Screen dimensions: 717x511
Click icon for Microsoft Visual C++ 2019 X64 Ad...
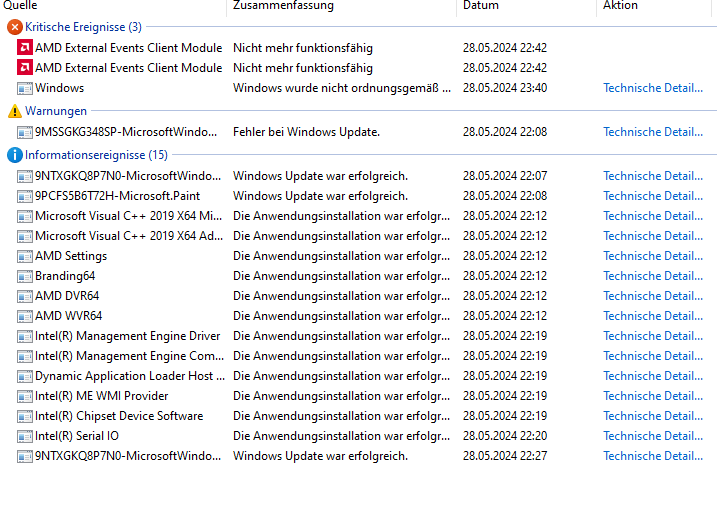point(25,236)
